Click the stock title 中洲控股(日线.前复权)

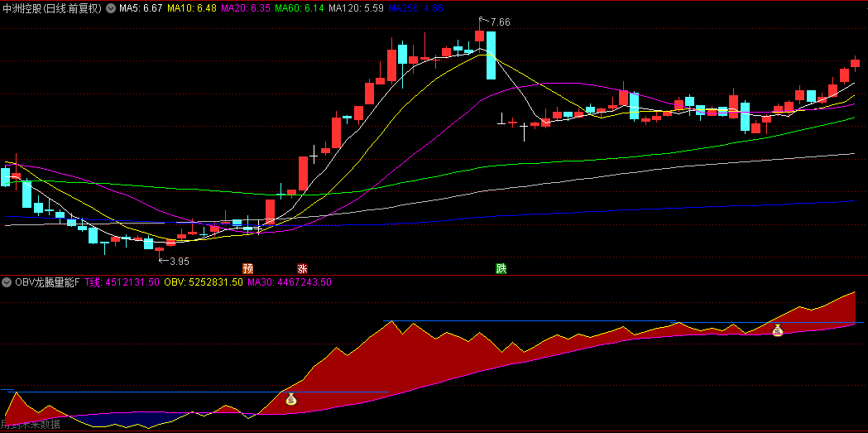(x=53, y=8)
